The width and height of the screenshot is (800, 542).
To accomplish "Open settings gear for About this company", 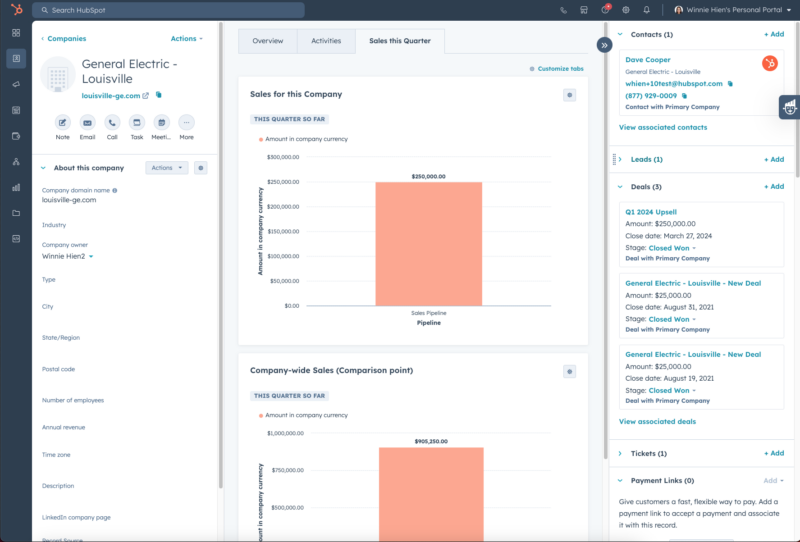I will pos(201,168).
